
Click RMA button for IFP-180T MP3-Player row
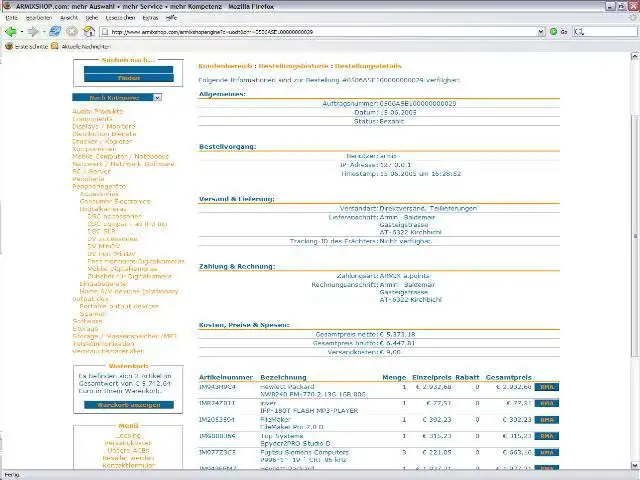coord(547,403)
